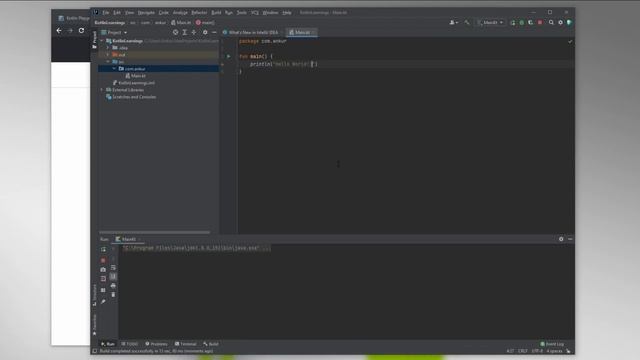Click KotlinLearnings breadcrumb in navigation bar
This screenshot has height=360, width=640.
coord(110,23)
